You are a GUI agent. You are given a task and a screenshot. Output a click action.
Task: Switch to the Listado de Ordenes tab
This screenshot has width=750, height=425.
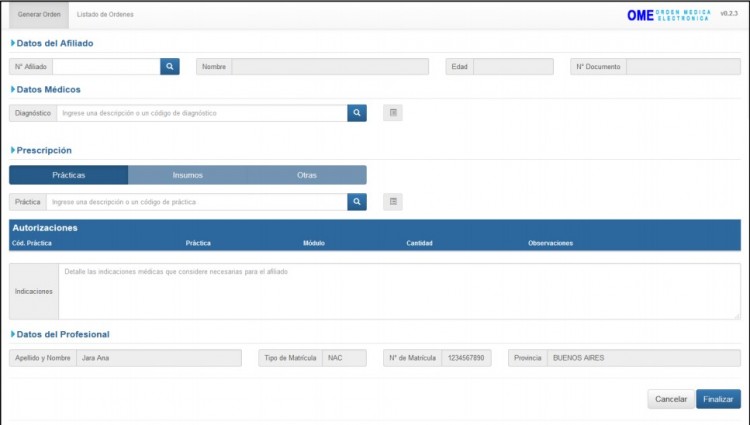(105, 15)
